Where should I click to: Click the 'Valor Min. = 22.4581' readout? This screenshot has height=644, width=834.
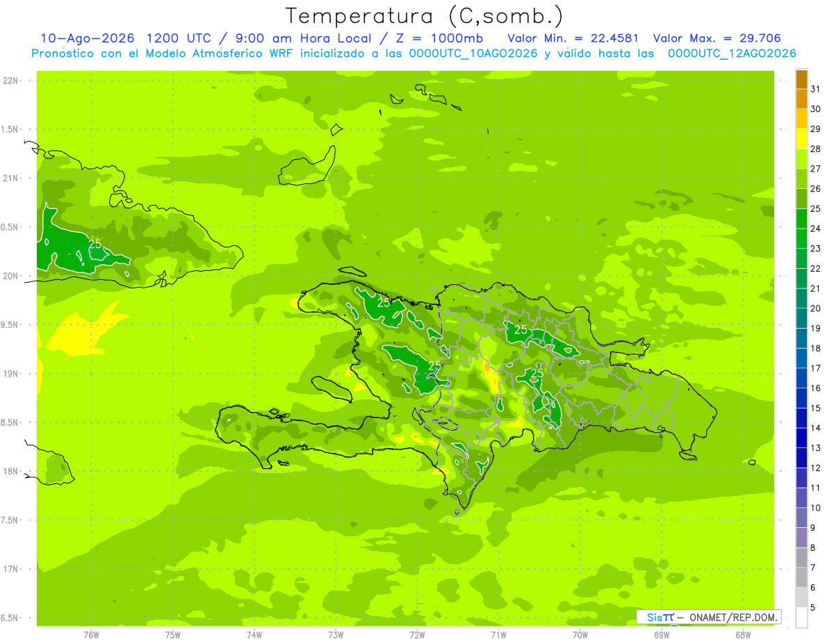point(573,38)
